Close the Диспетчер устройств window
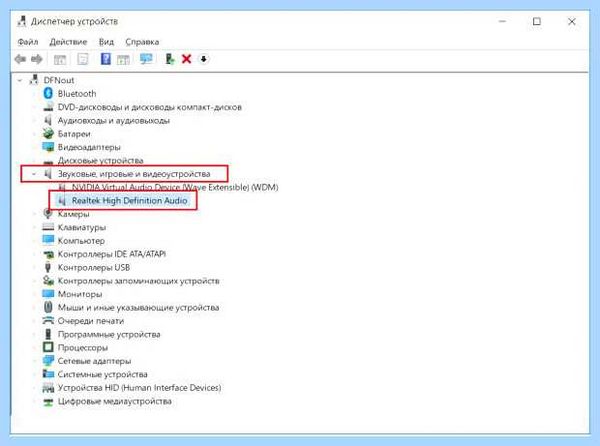 coord(571,21)
